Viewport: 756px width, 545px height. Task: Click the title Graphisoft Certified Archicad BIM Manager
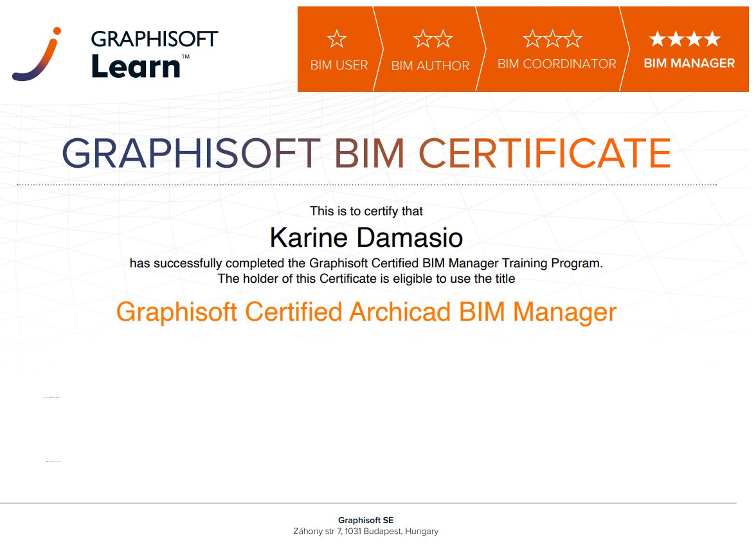pos(366,312)
